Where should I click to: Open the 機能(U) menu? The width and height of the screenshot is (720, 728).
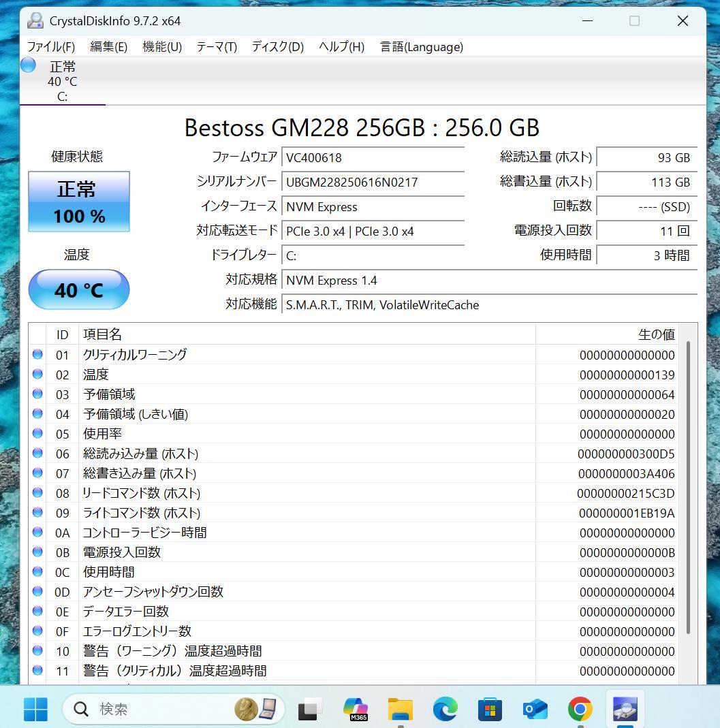[162, 46]
